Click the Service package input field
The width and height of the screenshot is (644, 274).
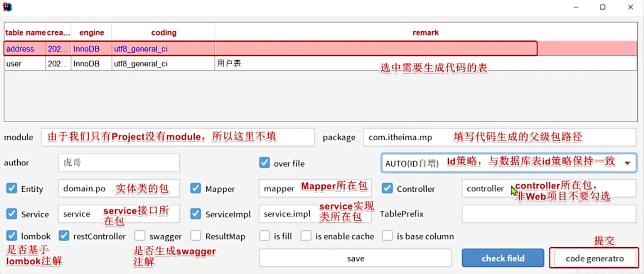[x=119, y=214]
